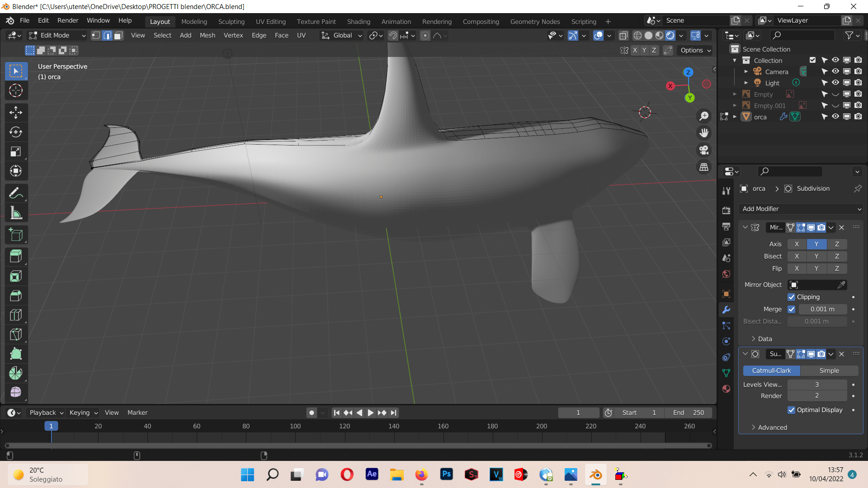Pick the Spin tool
This screenshot has height=488, width=868.
pyautogui.click(x=16, y=373)
